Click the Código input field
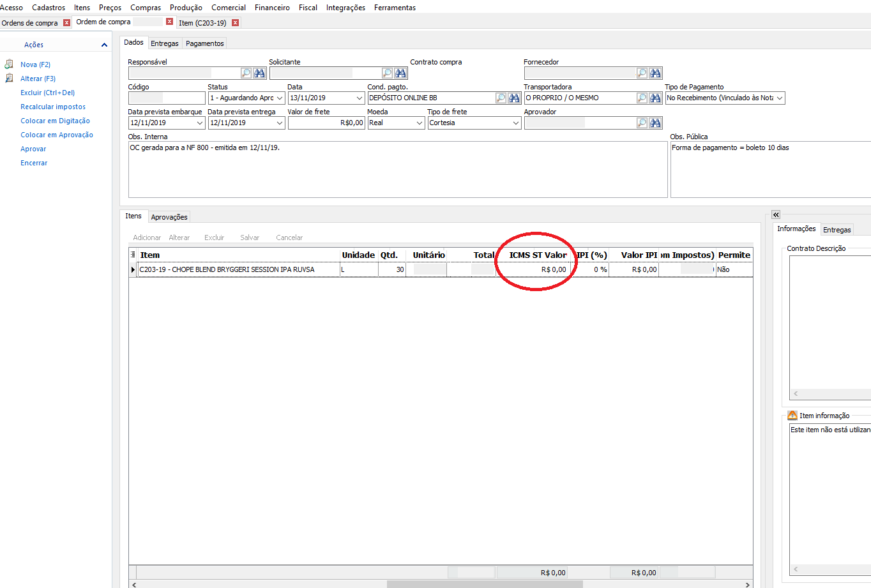Screen dimensions: 871x588 pos(166,98)
